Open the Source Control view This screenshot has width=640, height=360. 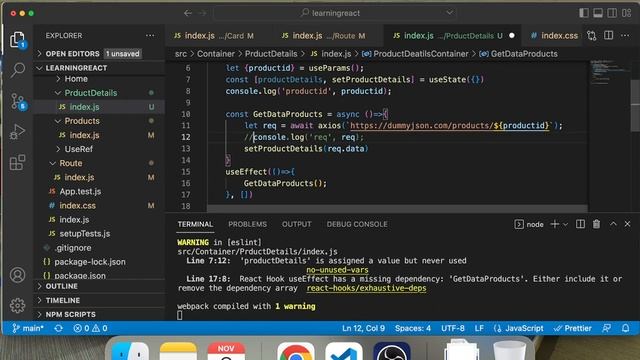click(x=17, y=101)
